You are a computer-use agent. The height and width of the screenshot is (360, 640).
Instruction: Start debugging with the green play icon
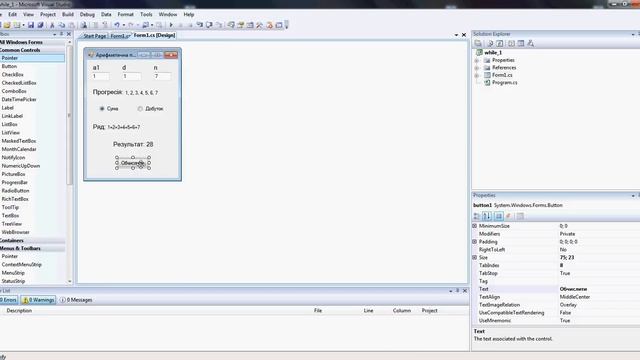[x=171, y=25]
